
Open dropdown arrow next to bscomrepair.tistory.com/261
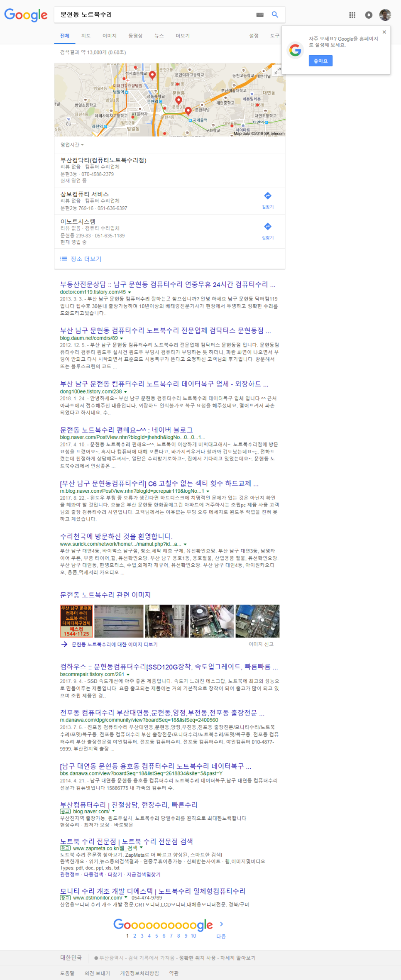click(128, 675)
